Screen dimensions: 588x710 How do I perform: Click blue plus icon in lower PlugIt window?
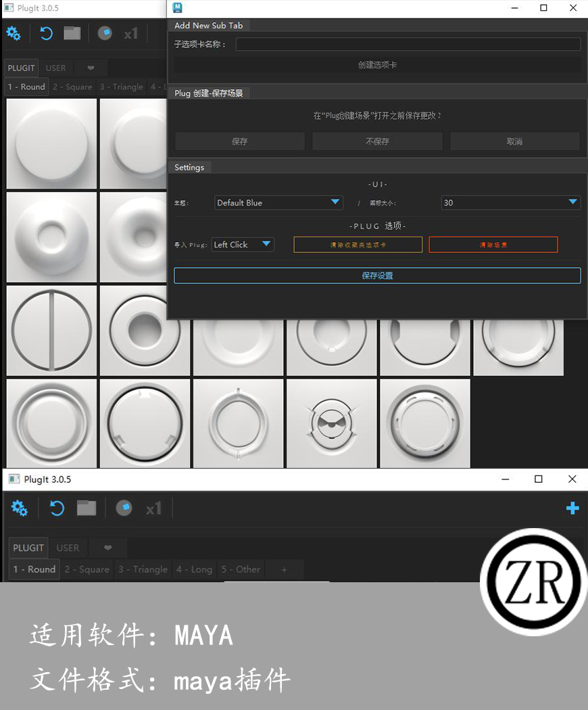pos(572,508)
